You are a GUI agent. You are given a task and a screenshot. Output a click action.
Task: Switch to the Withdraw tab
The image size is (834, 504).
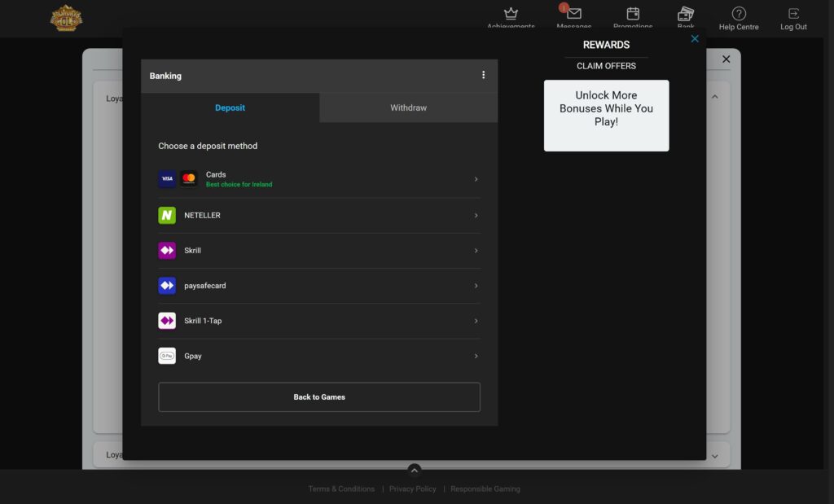[408, 107]
